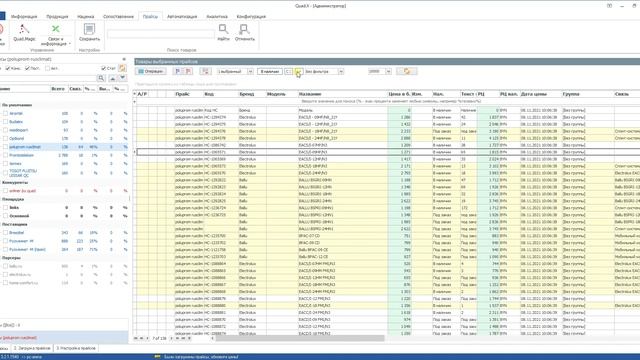
Task: Go to first page in grid navigator
Action: pyautogui.click(x=136, y=338)
